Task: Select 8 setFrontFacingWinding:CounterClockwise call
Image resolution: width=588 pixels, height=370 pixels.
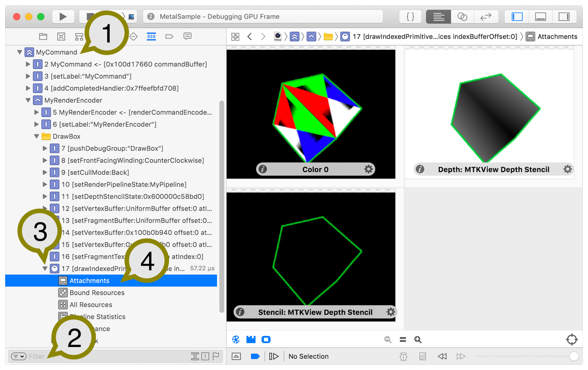Action: pos(133,160)
